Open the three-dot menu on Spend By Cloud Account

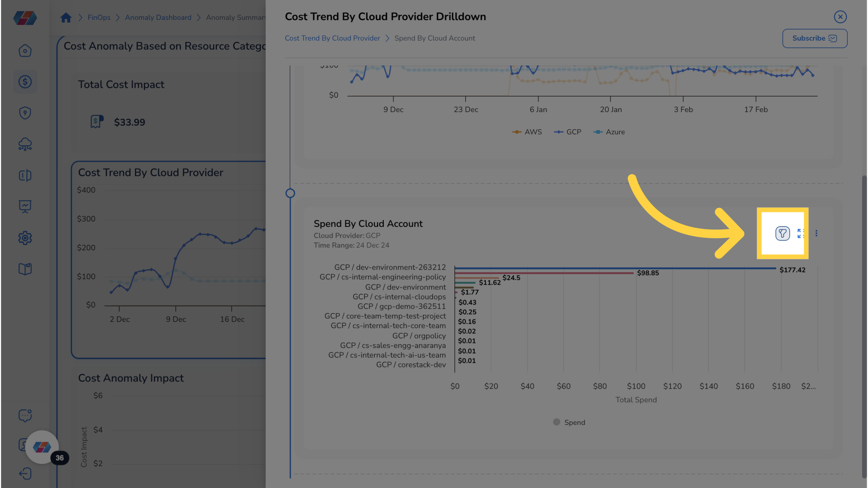pyautogui.click(x=816, y=233)
